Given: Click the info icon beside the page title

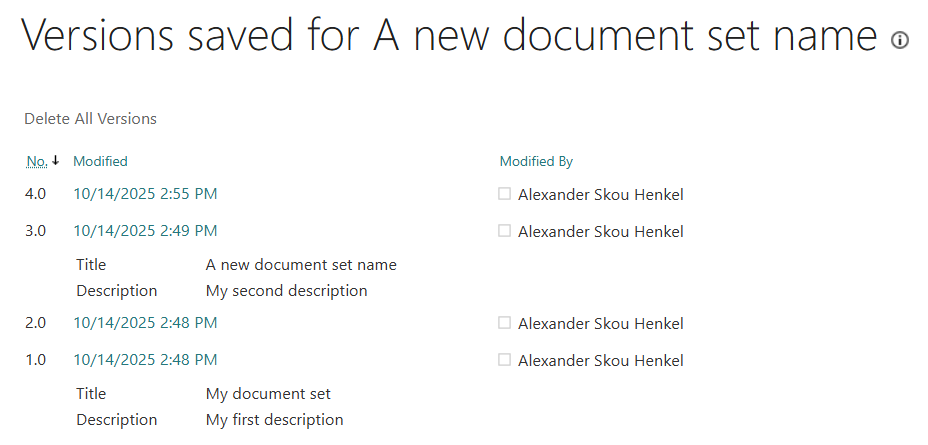Looking at the screenshot, I should (900, 40).
